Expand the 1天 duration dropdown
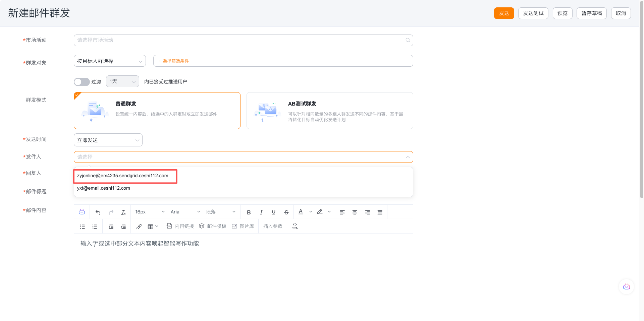The height and width of the screenshot is (321, 644). (122, 81)
